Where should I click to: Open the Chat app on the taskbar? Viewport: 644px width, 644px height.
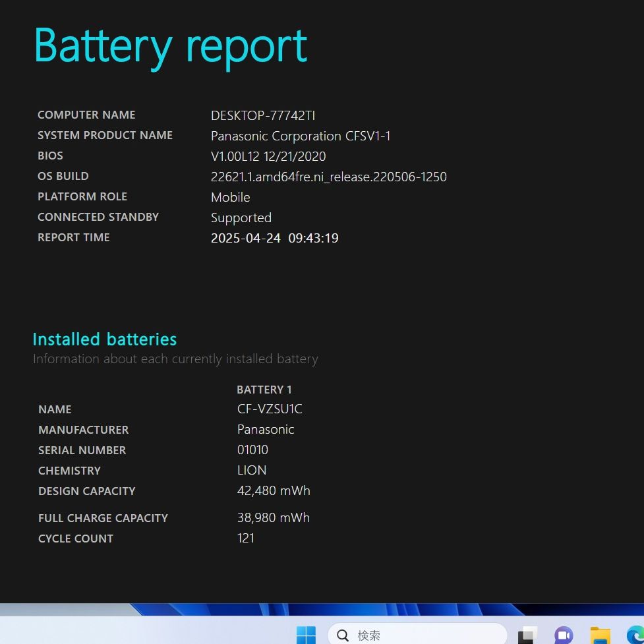coord(564,635)
